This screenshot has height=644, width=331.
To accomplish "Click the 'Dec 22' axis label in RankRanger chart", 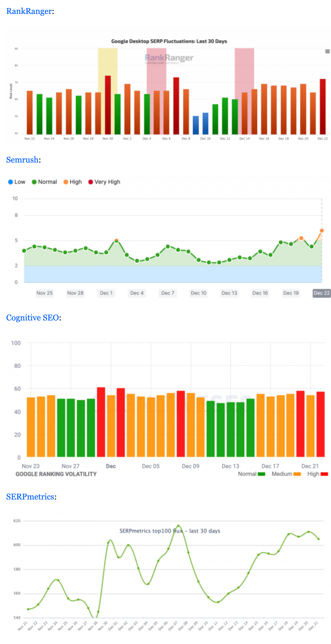I will [322, 139].
